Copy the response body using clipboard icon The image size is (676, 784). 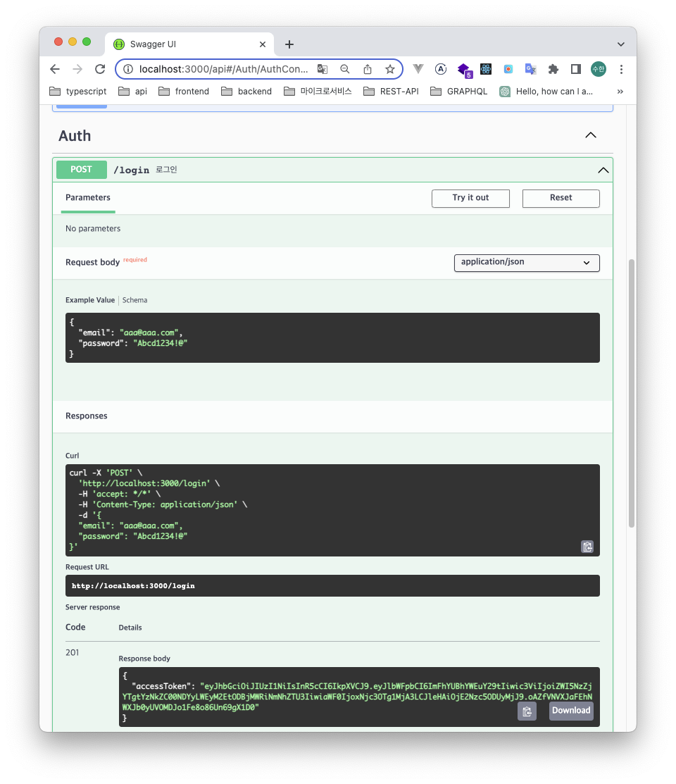[527, 711]
